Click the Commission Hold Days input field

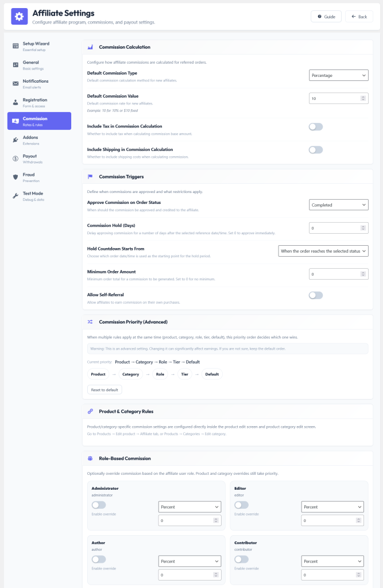click(338, 228)
